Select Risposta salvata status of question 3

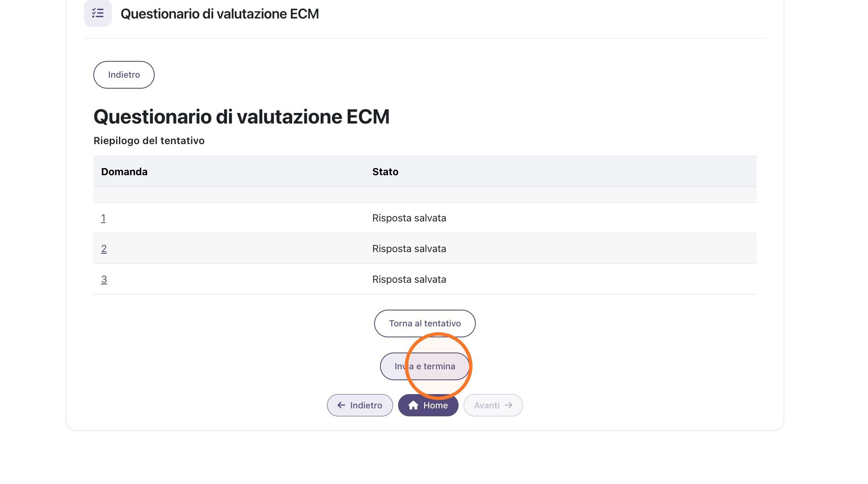tap(409, 279)
